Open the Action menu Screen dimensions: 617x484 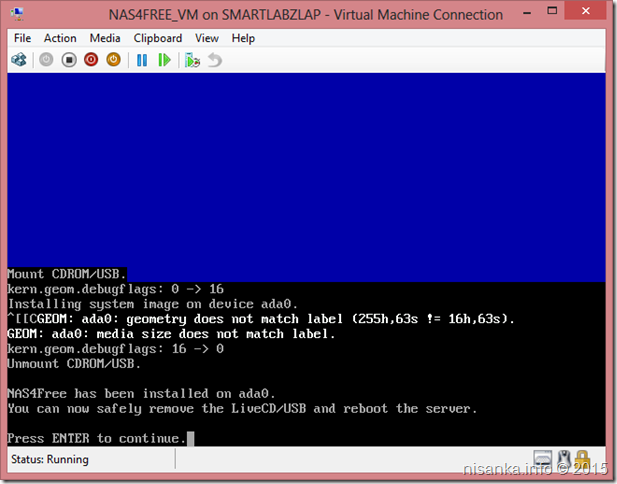[60, 39]
